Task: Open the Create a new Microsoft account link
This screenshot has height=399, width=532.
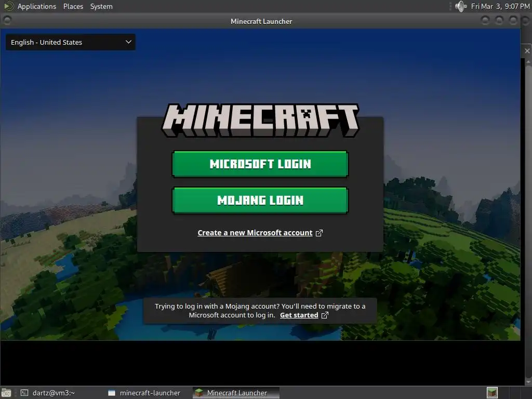Action: 255,233
